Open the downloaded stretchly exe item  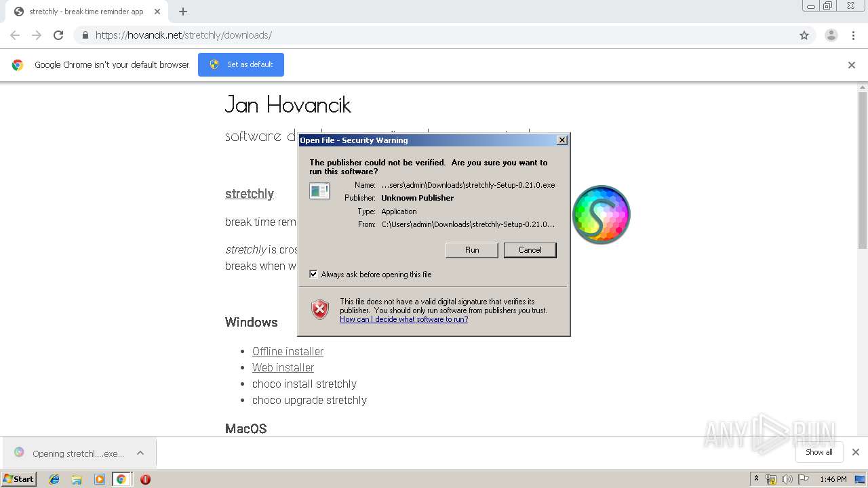coord(78,453)
